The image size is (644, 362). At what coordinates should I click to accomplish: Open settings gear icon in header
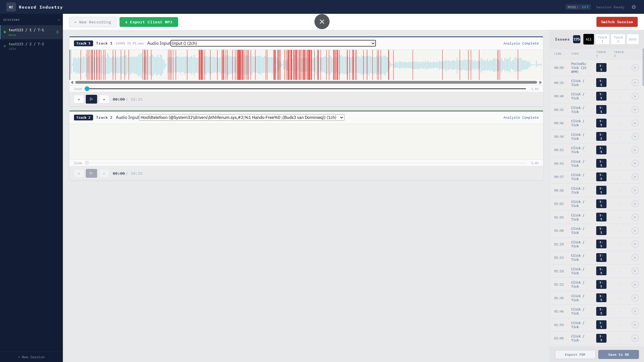pyautogui.click(x=634, y=7)
